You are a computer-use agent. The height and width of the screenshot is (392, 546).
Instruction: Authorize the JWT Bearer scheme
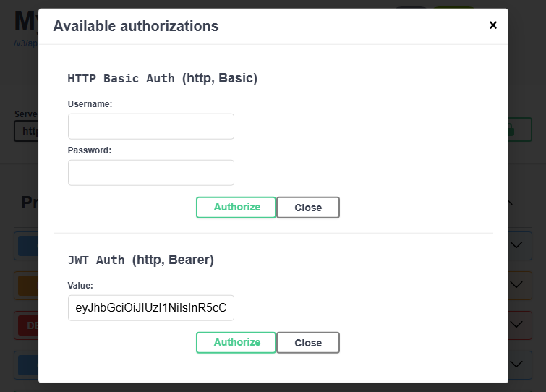point(236,343)
